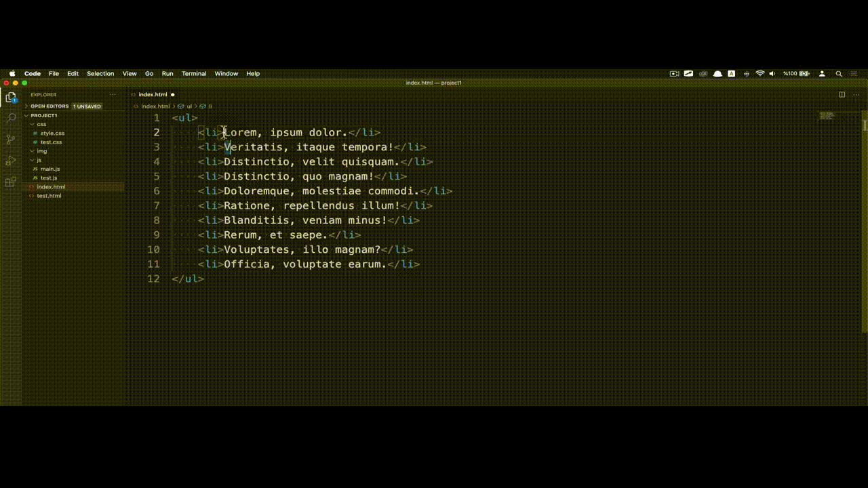868x488 pixels.
Task: Open the Terminal menu
Action: coord(194,73)
